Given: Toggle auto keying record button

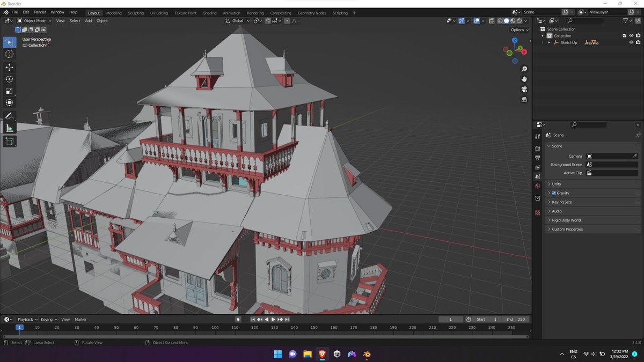Looking at the screenshot, I should tap(238, 319).
